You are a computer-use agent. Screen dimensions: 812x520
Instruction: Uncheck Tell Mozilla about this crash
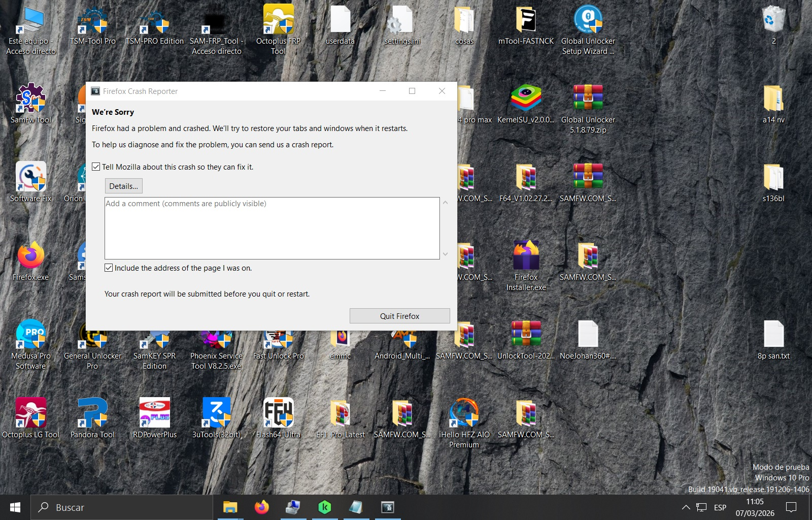96,167
